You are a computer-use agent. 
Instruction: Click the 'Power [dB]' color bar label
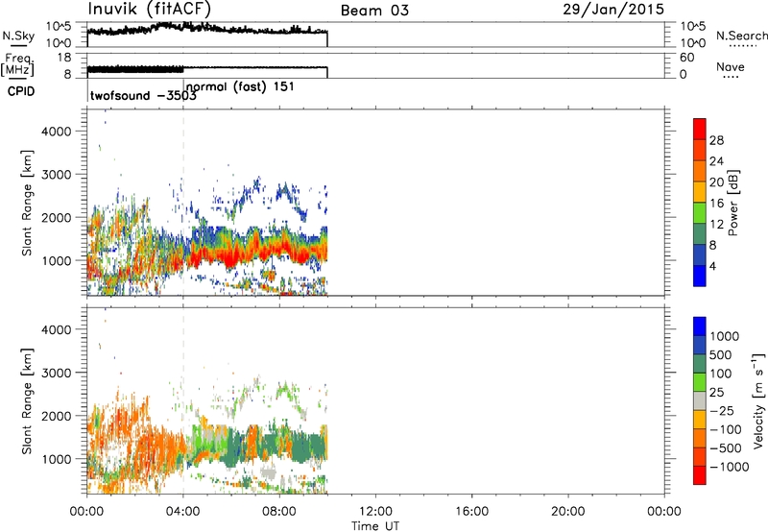coord(732,203)
